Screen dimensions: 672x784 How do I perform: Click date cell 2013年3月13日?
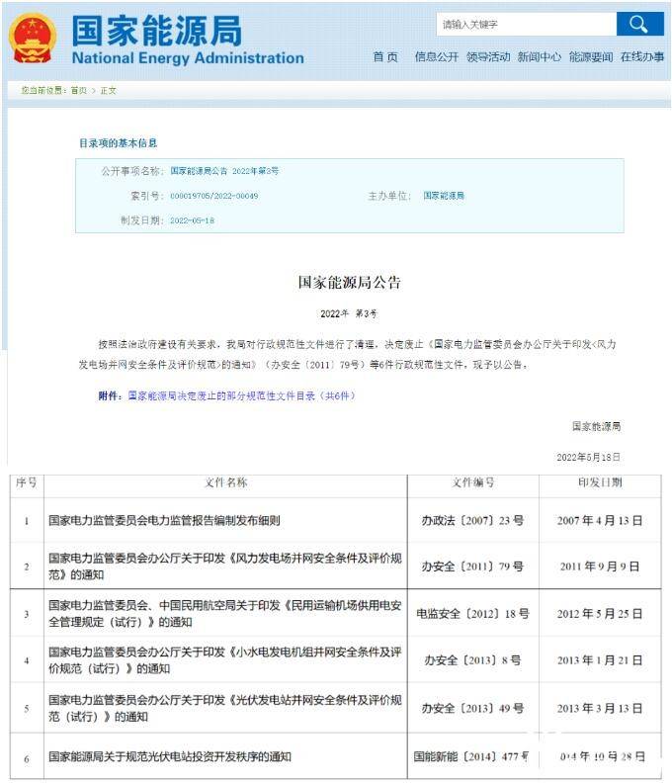click(x=600, y=708)
